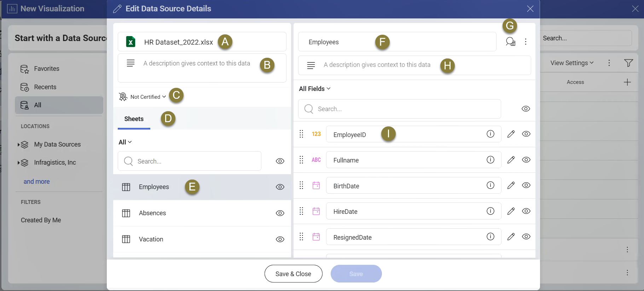Click the drag handle of the Fullname row
The height and width of the screenshot is (291, 644).
301,160
